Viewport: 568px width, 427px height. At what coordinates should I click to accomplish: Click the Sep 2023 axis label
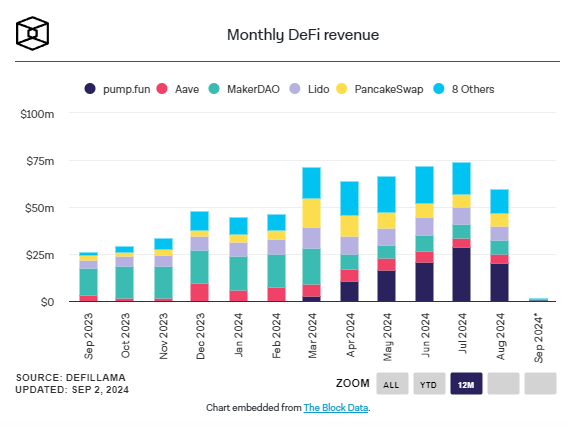point(88,336)
